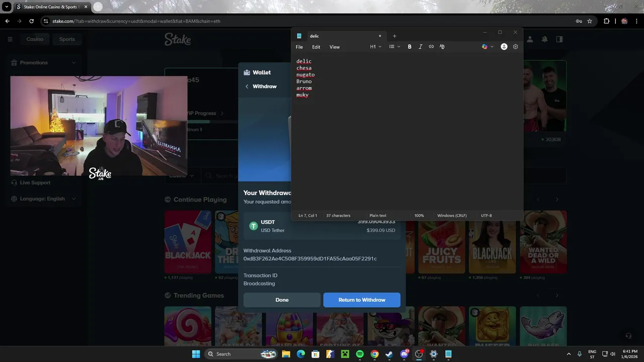Image resolution: width=644 pixels, height=362 pixels.
Task: Open Steam from the taskbar
Action: pos(389,354)
